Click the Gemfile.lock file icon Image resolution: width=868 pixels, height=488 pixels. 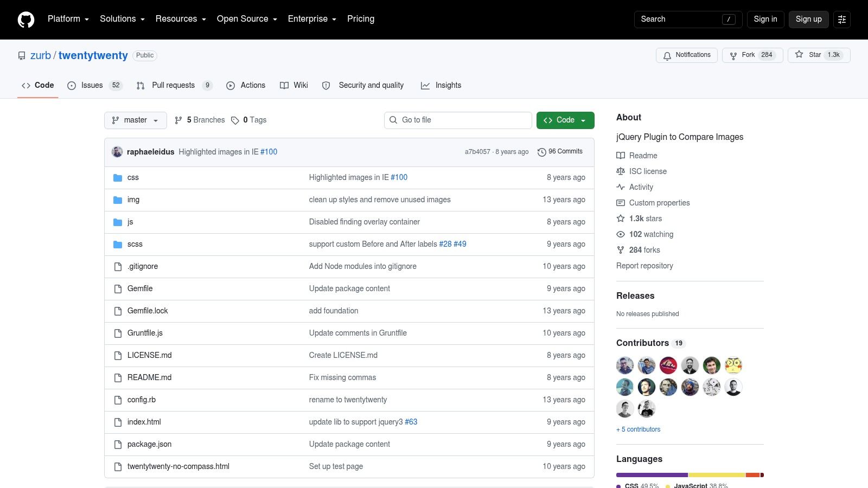tap(118, 311)
